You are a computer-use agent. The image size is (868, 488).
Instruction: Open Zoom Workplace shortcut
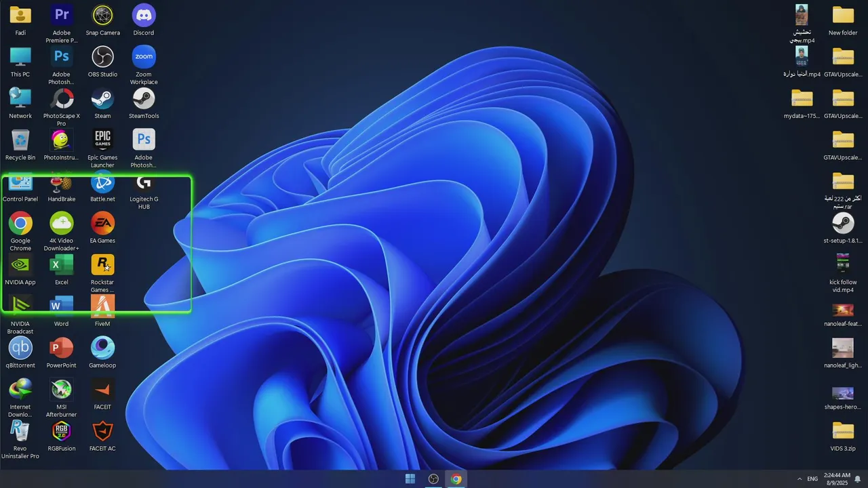(x=144, y=56)
